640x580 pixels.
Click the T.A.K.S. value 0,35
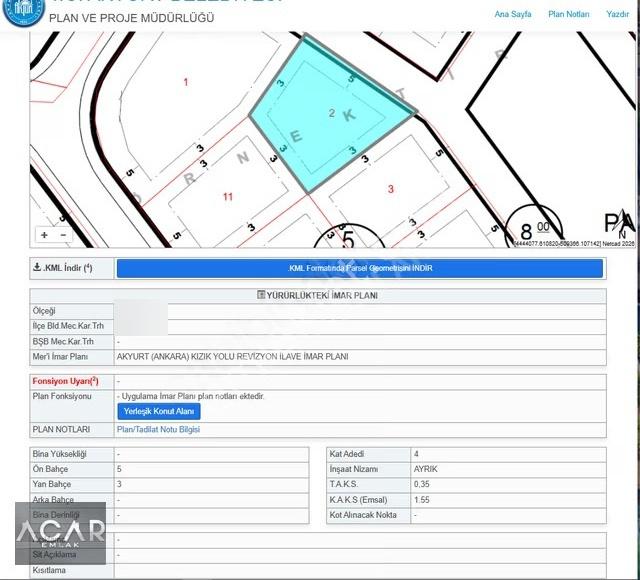[x=422, y=484]
